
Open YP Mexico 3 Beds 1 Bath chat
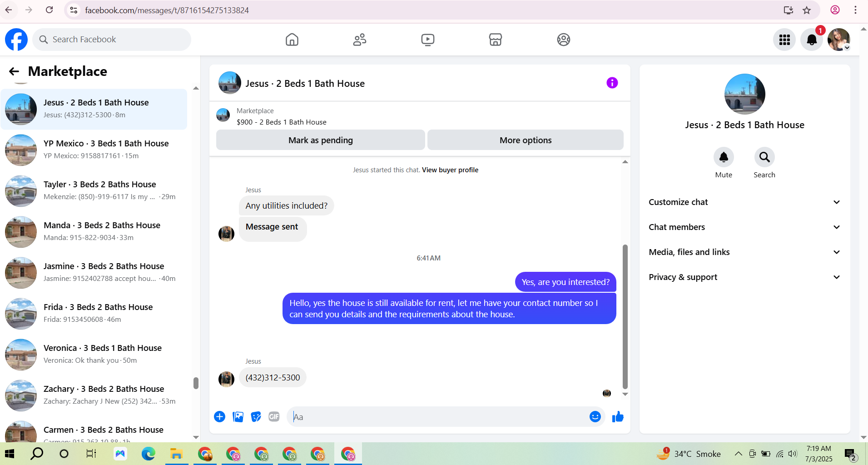tap(94, 150)
